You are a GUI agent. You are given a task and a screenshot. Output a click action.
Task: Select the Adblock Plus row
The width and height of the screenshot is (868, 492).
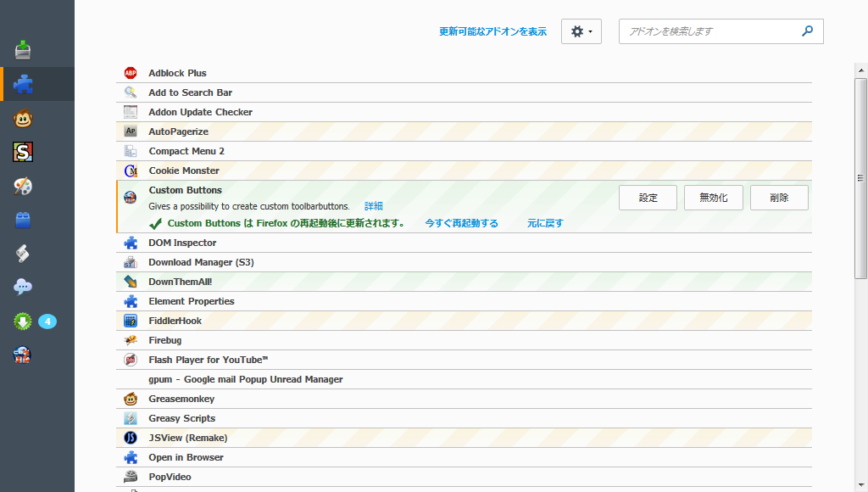[464, 73]
